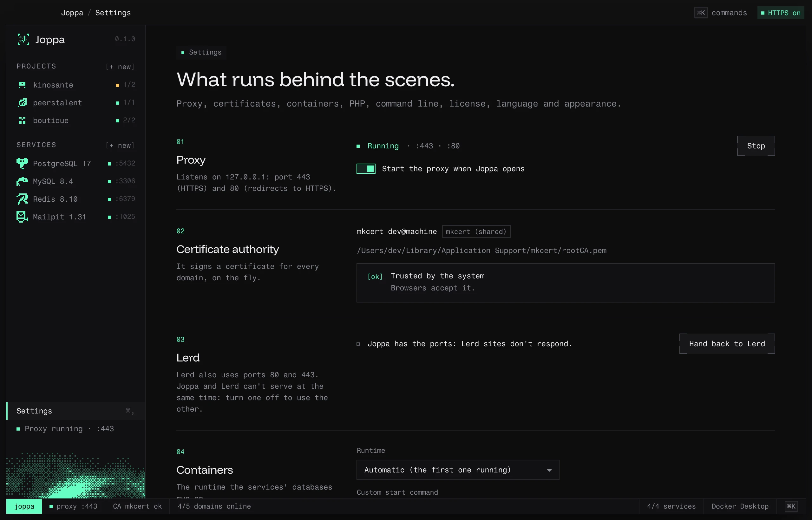Click the rootCA.pem file path

pos(481,250)
